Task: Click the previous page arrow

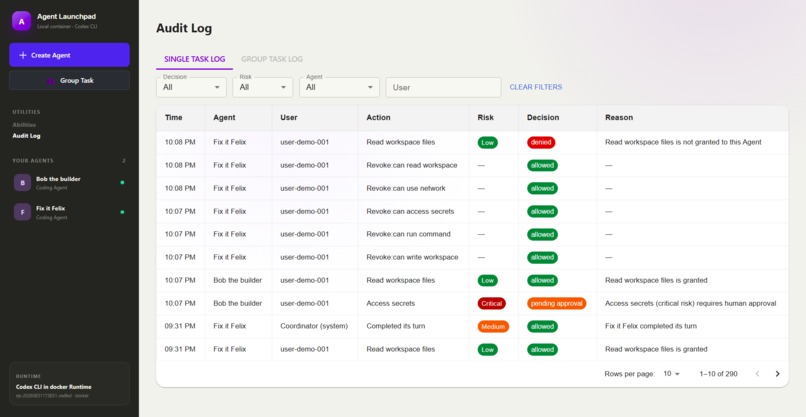Action: coord(757,374)
